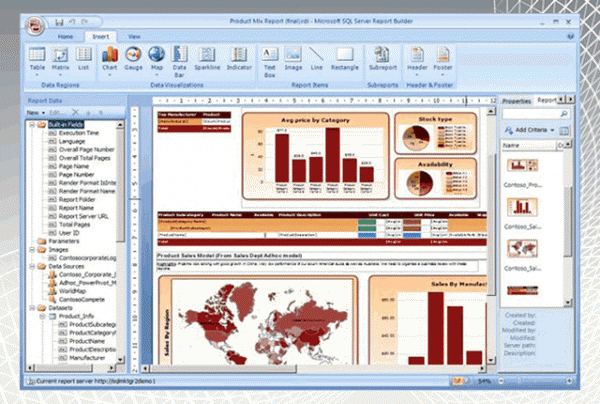Select the ProductName dataset field
The height and width of the screenshot is (404, 600).
87,341
